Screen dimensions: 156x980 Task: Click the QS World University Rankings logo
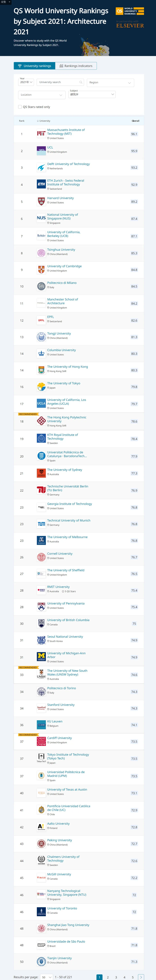point(130,11)
